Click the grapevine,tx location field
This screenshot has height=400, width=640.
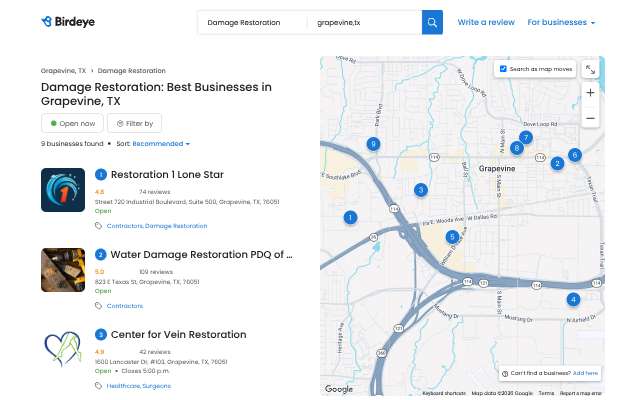tap(364, 22)
